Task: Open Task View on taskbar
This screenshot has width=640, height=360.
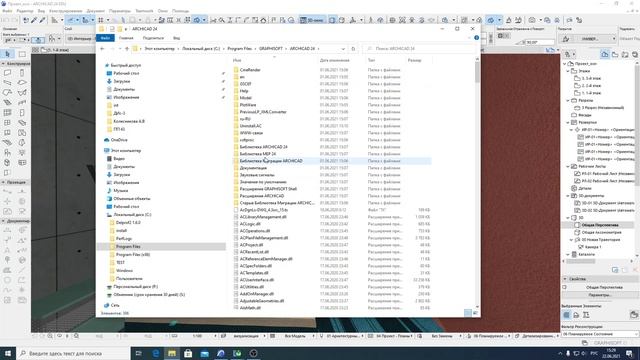Action: pos(139,353)
